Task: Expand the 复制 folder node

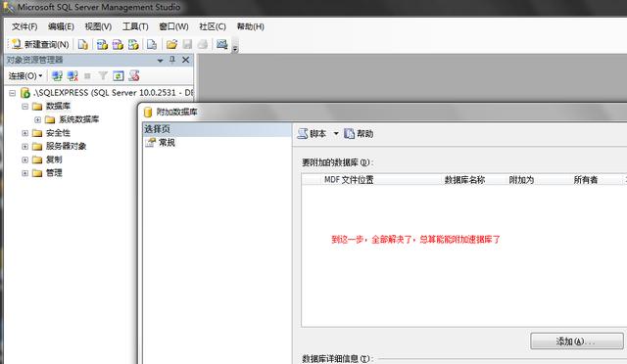Action: 24,159
